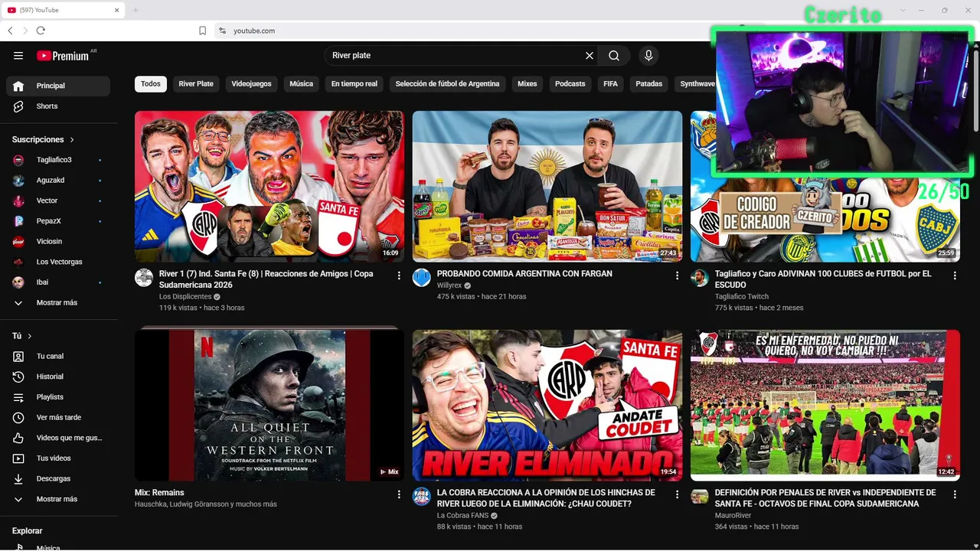Open the MauroRiver channel avatar
Viewport: 980px width, 551px height.
point(700,497)
